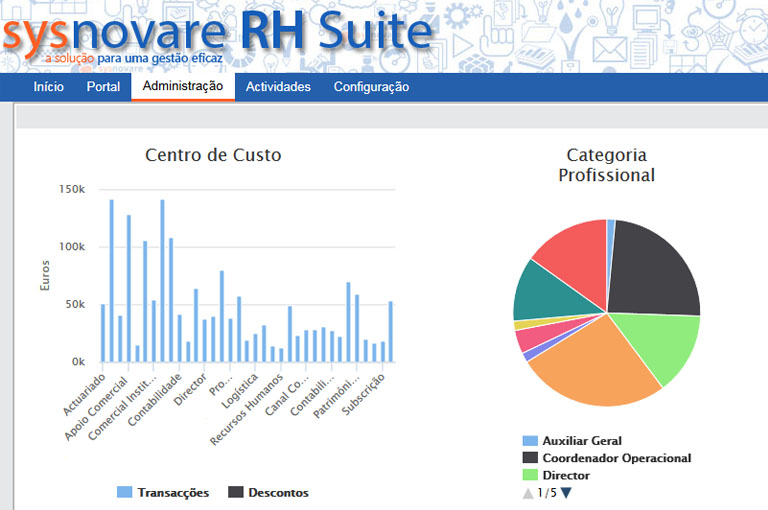
Task: Open the Actividades tab
Action: pos(278,87)
